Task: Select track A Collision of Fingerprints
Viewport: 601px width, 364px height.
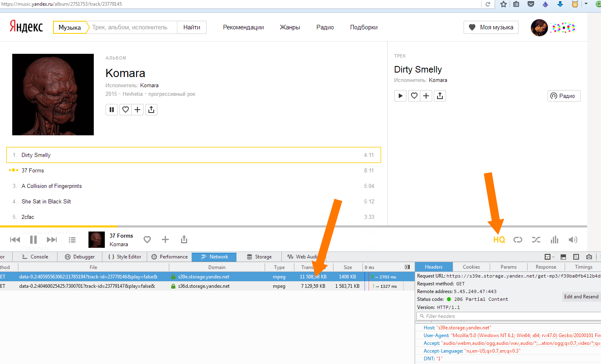Action: [194, 186]
